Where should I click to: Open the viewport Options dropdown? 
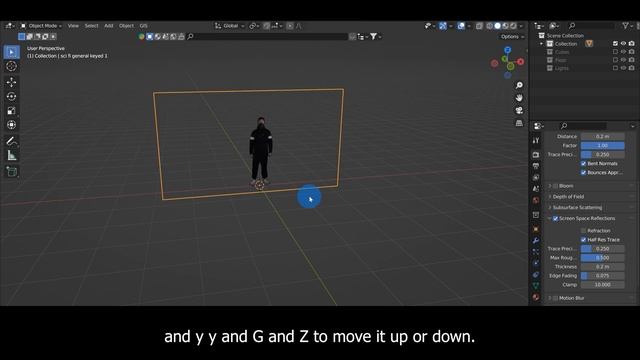coord(512,37)
